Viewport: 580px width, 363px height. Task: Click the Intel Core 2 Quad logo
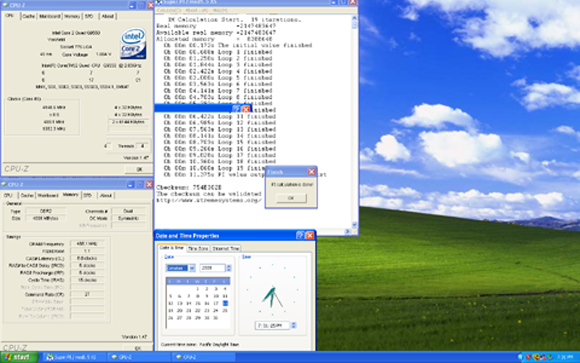point(133,44)
